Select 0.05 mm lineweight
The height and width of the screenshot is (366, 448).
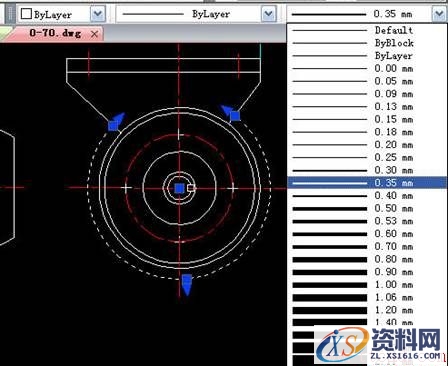(367, 81)
